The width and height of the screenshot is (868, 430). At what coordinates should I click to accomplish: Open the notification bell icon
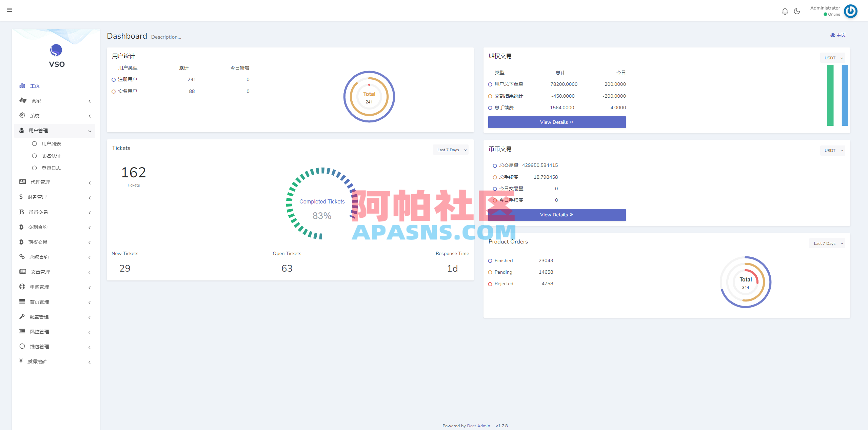coord(785,11)
